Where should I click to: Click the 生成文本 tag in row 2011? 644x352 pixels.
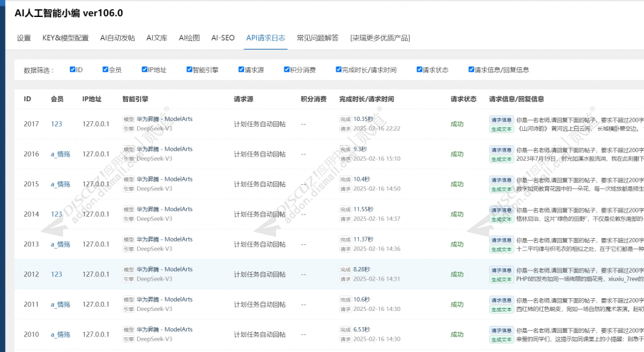point(502,310)
